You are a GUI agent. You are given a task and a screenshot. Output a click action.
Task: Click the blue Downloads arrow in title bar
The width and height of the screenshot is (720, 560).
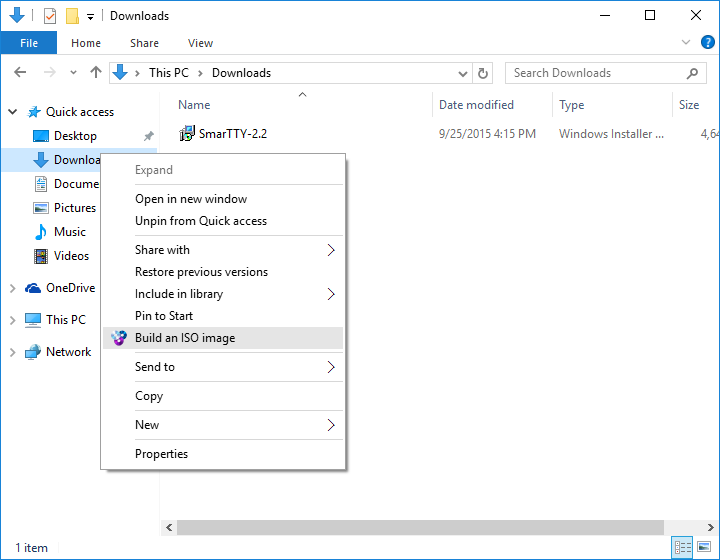[17, 15]
